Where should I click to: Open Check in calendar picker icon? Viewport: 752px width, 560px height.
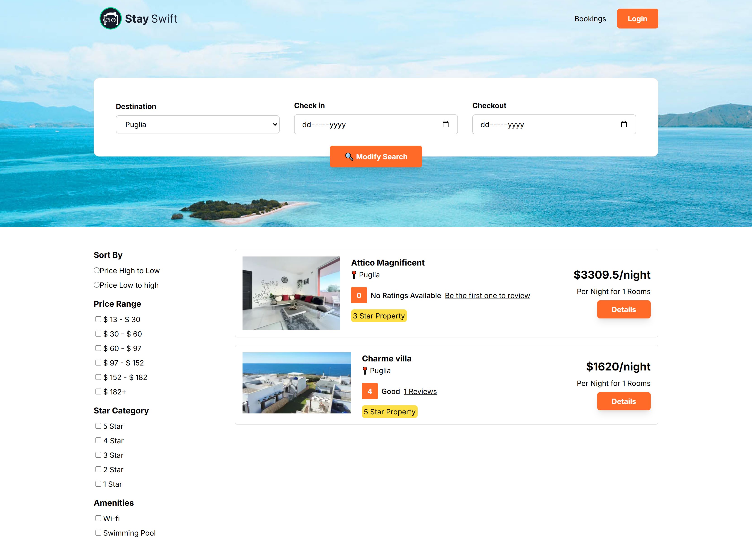[x=445, y=124]
